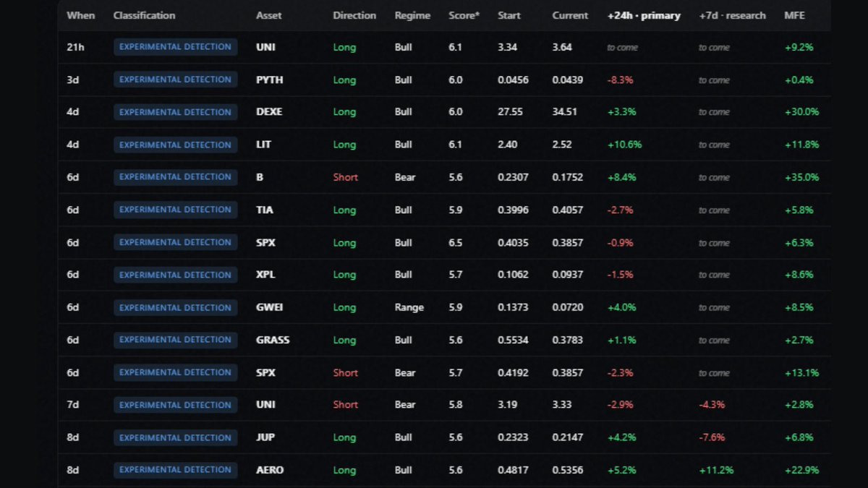Image resolution: width=868 pixels, height=488 pixels.
Task: Click the -7.6% 7d research value
Action: 712,437
